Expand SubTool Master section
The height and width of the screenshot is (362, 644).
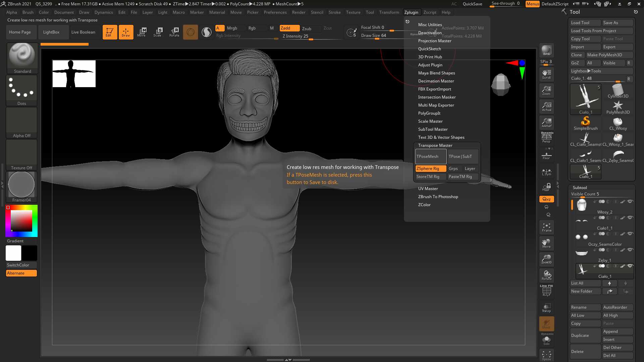pyautogui.click(x=433, y=129)
